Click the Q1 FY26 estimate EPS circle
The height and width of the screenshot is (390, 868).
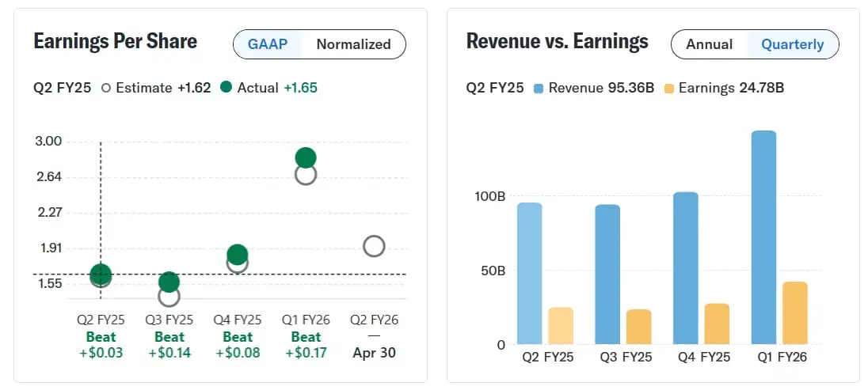pos(306,176)
